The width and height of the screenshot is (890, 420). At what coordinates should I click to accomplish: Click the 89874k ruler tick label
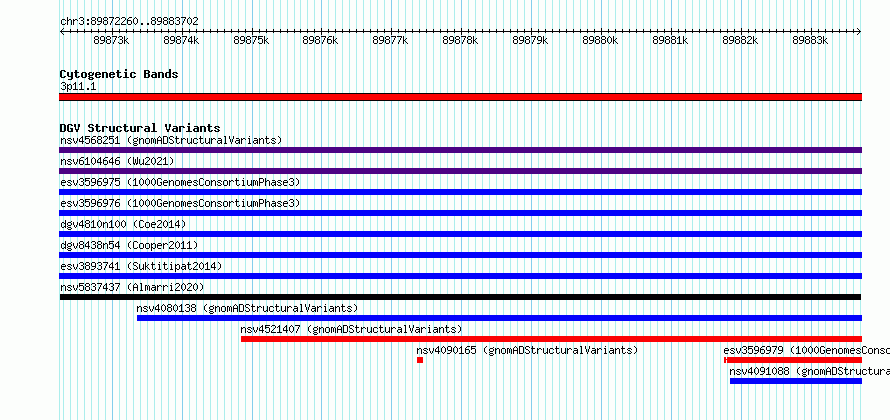coord(181,40)
